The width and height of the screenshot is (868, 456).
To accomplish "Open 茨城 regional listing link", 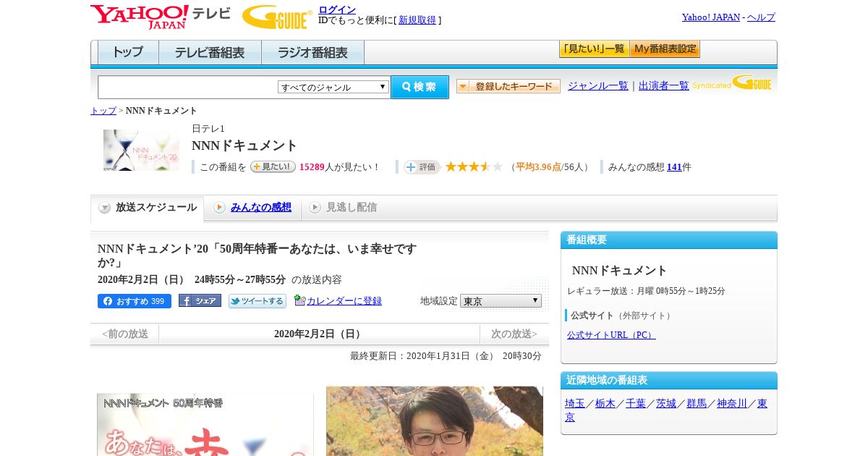I will click(x=666, y=404).
